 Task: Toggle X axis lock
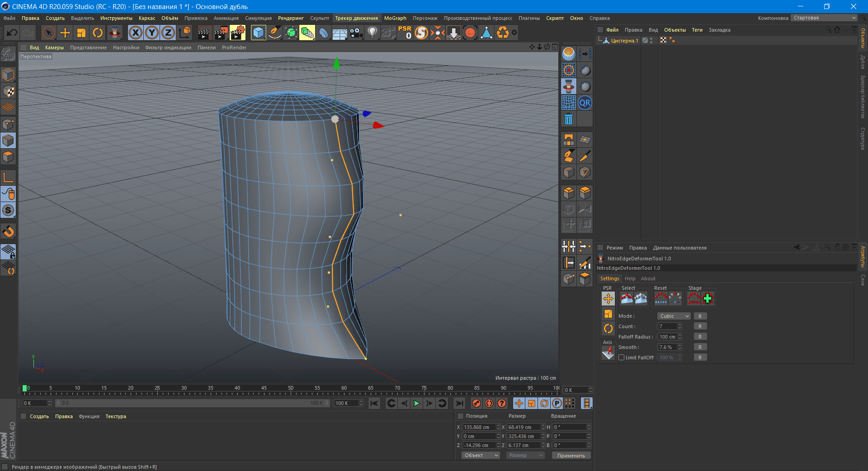click(x=135, y=33)
